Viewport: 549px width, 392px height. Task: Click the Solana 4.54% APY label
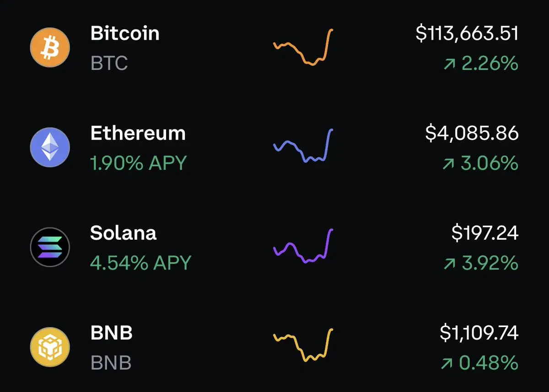tap(140, 263)
